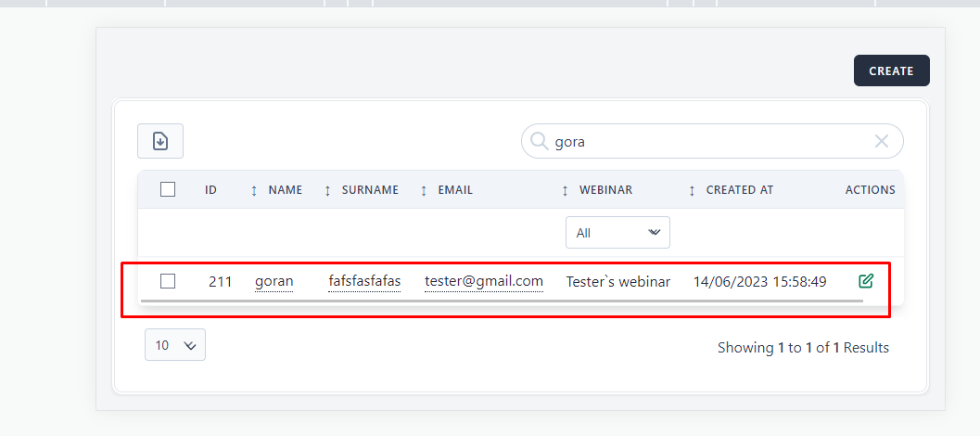Expand the Webinar filter dropdown showing All

617,233
